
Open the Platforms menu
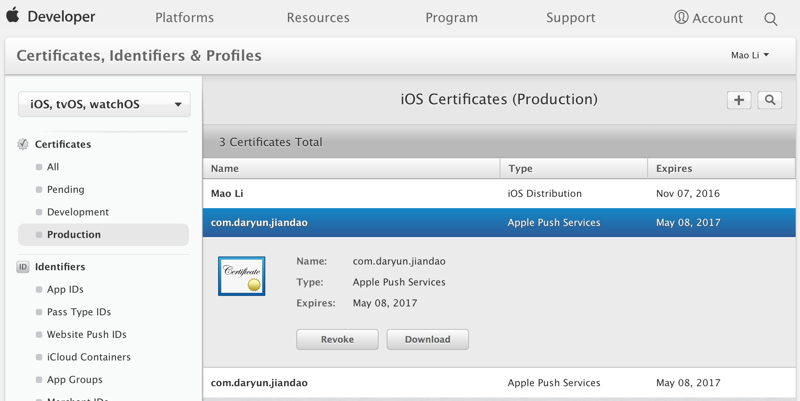pos(184,18)
